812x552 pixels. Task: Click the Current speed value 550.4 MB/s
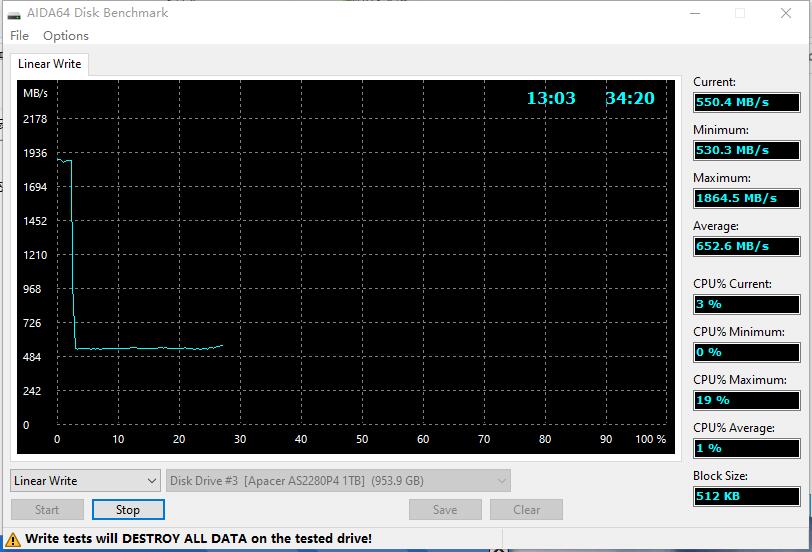pyautogui.click(x=746, y=102)
